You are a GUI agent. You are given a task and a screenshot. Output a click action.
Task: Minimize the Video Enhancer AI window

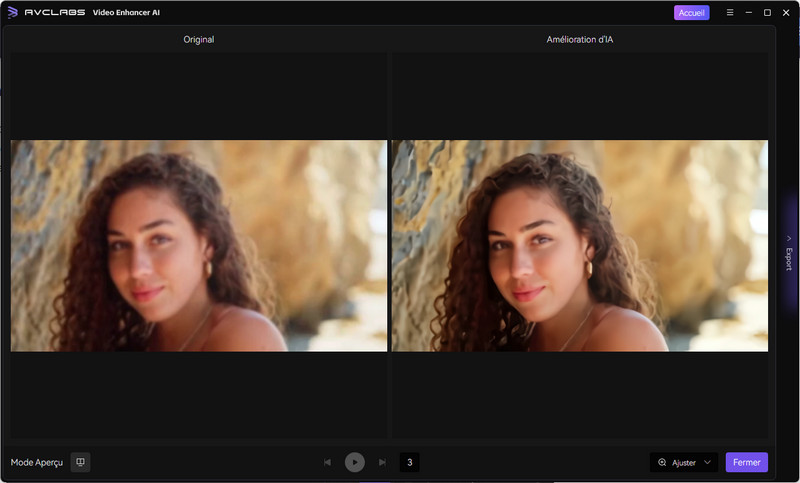[749, 13]
